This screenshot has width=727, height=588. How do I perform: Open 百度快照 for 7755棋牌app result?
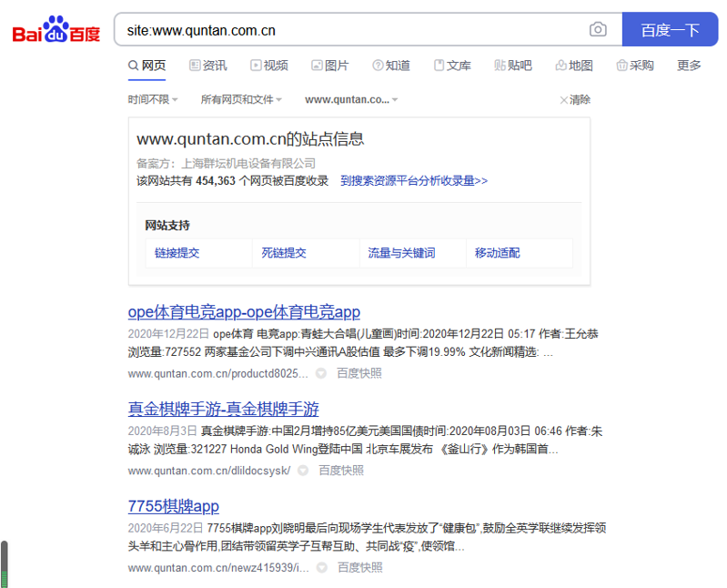(359, 567)
